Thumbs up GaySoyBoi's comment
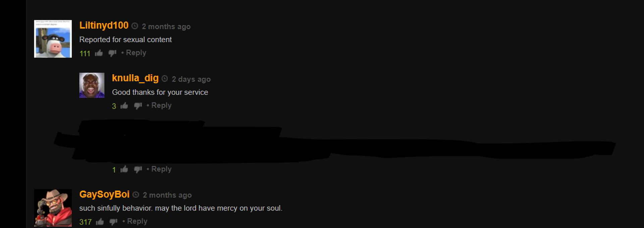This screenshot has height=228, width=644. [x=100, y=222]
